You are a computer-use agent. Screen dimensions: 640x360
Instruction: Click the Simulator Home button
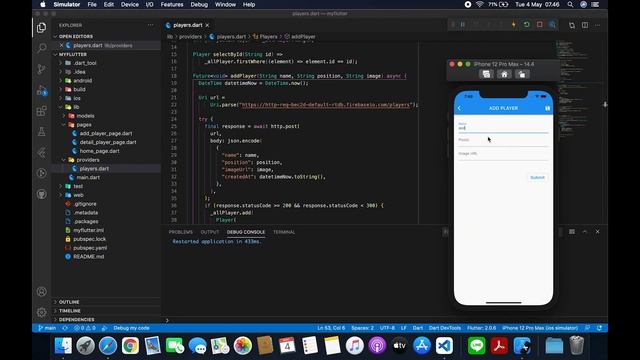tap(504, 74)
